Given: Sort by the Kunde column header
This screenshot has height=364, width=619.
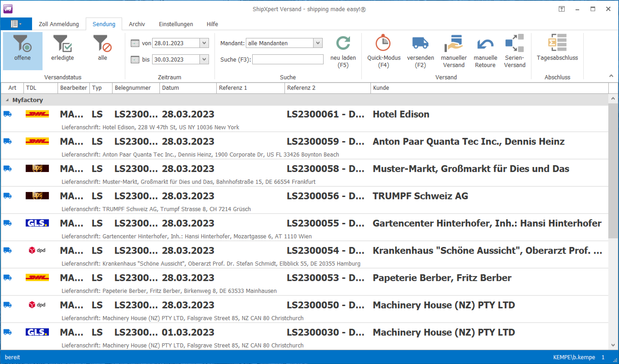Looking at the screenshot, I should 381,88.
